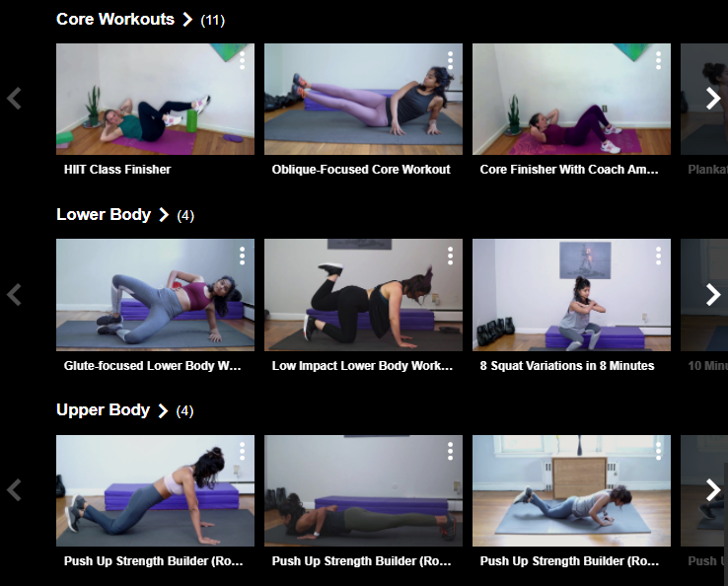Show next videos in Core Workouts row
Screen dimensions: 728x586
click(x=712, y=99)
